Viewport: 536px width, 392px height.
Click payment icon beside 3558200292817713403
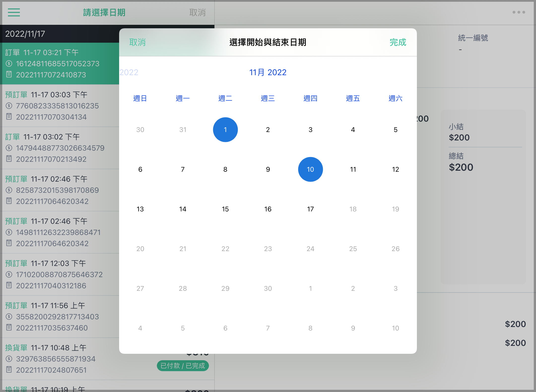point(9,317)
